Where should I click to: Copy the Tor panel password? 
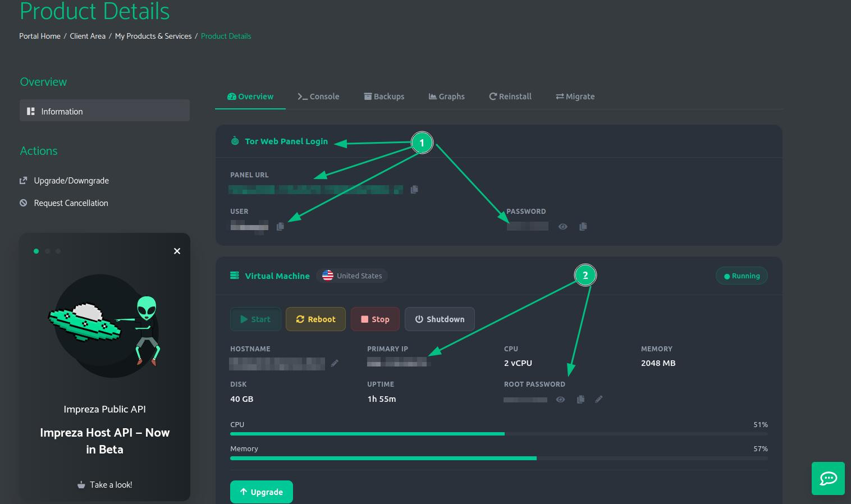coord(583,227)
